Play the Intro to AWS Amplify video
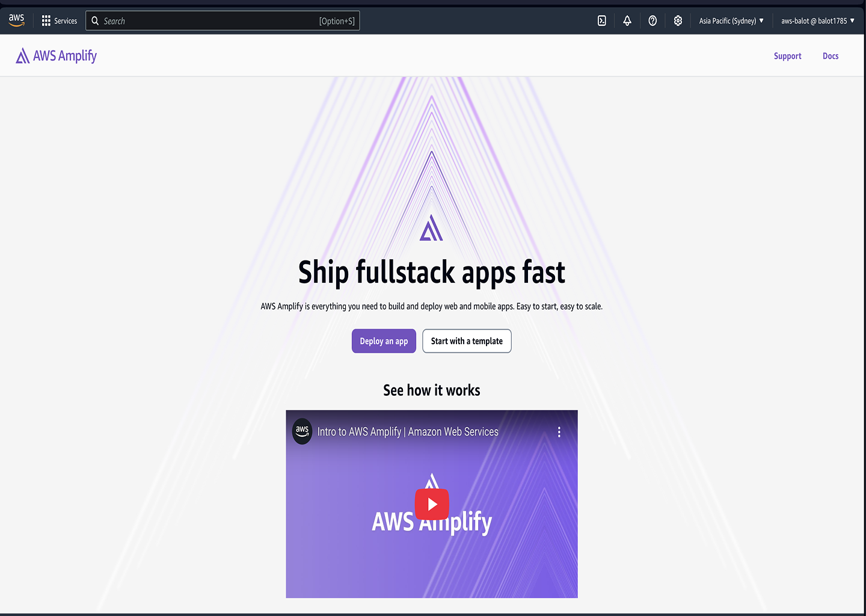Screen dimensions: 866x616 pyautogui.click(x=432, y=504)
